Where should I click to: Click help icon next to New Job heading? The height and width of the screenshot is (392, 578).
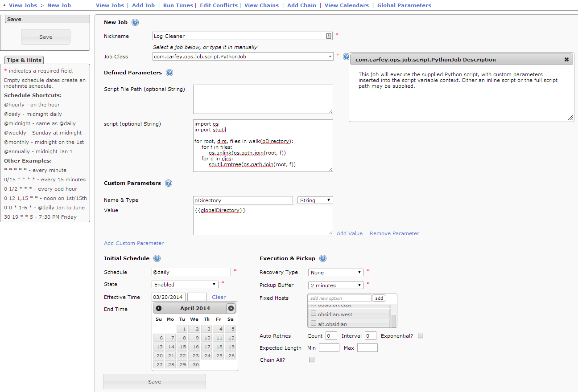click(135, 23)
